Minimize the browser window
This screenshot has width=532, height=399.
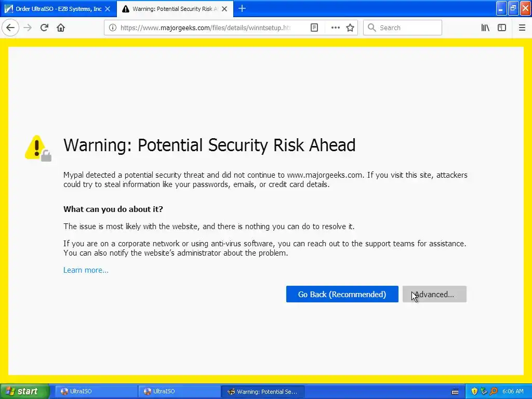pos(501,8)
